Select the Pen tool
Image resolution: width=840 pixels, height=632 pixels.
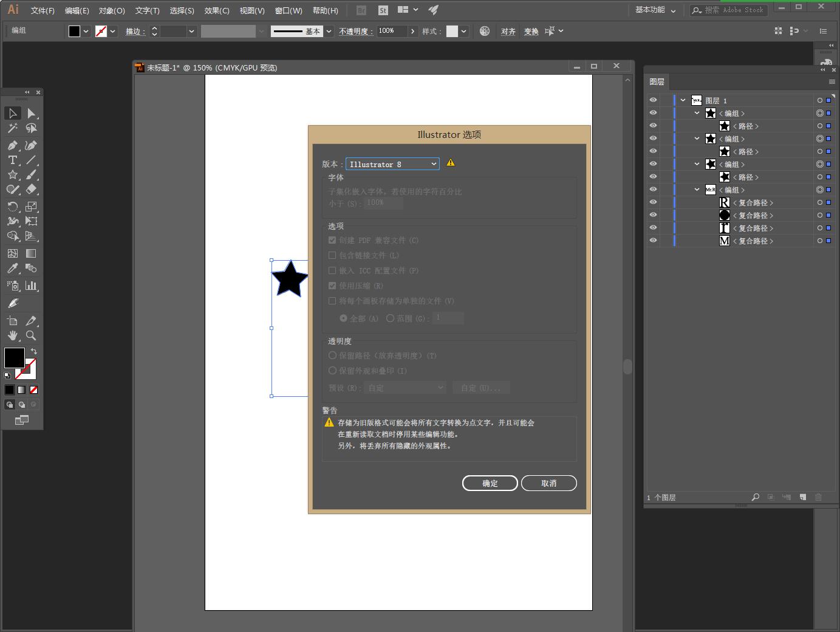point(13,146)
